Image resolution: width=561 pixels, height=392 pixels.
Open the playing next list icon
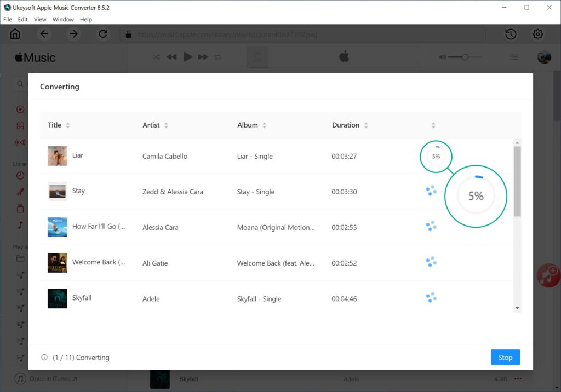514,57
